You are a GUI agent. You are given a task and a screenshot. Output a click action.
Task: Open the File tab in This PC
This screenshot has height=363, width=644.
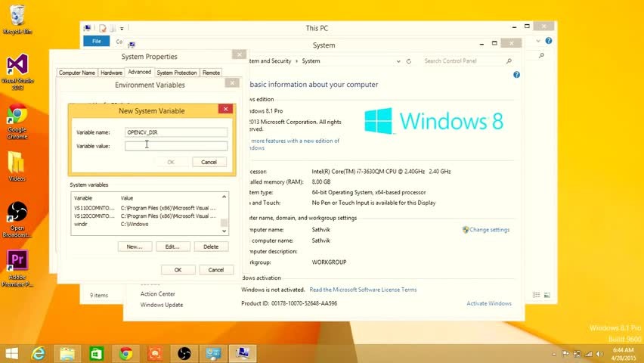(97, 41)
